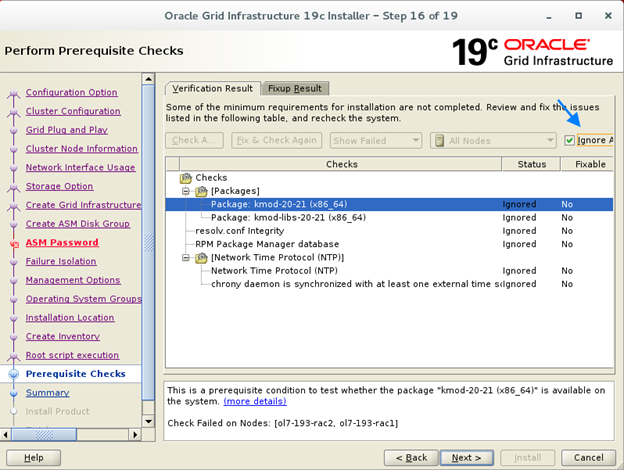Click the Summary step bullet icon
Screen dimensions: 624x470
[14, 393]
